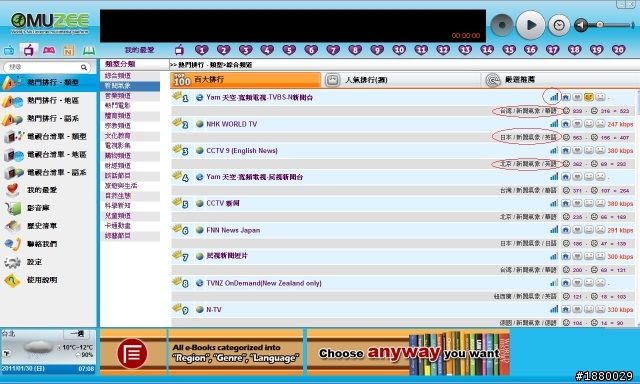This screenshot has width=640, height=384.
Task: Select 綜合頻道 category
Action: click(x=130, y=76)
